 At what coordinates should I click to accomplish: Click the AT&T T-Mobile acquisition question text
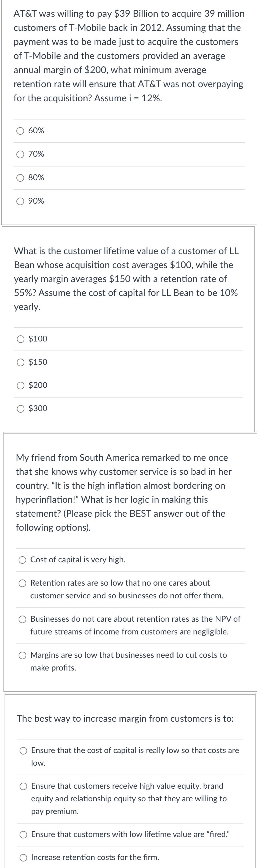[x=129, y=56]
